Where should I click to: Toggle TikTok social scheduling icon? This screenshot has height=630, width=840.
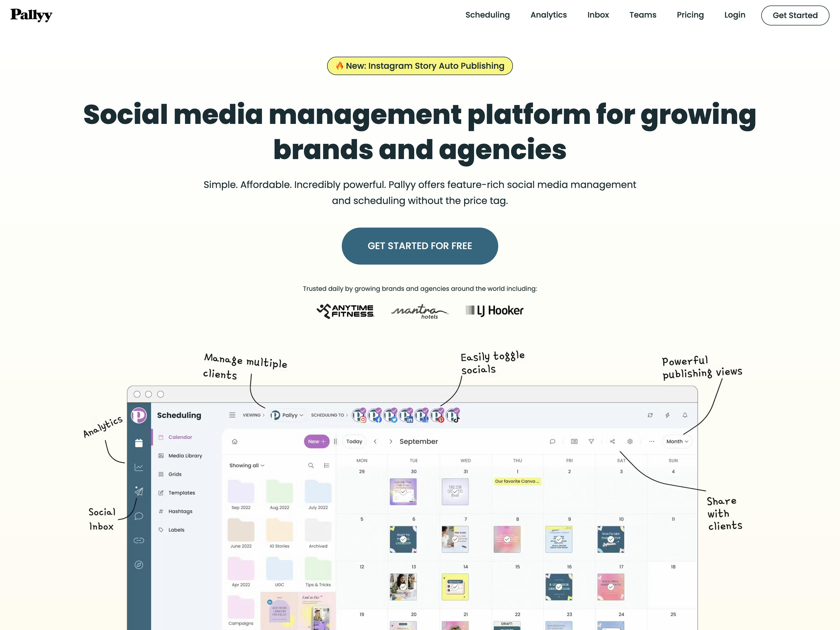pos(456,415)
